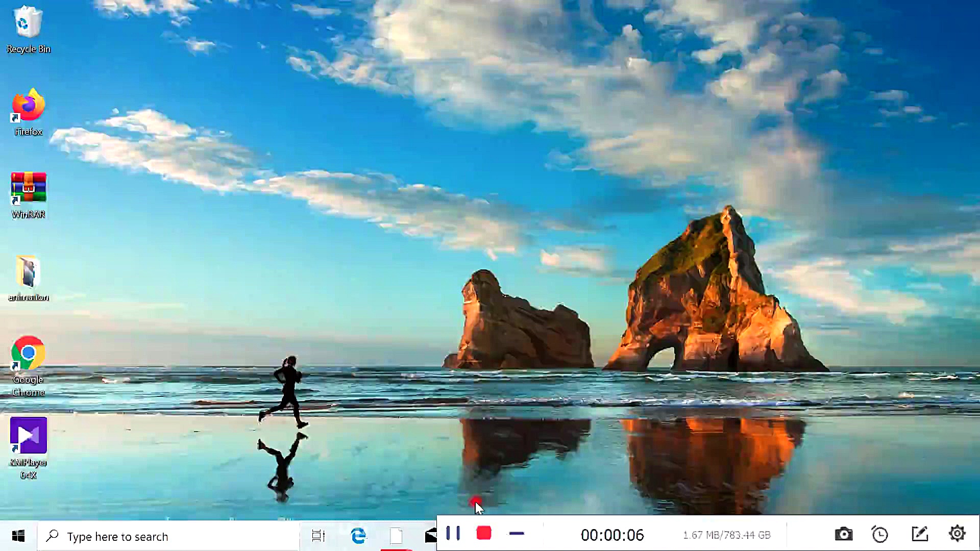The height and width of the screenshot is (551, 980).
Task: Open Task View from the taskbar
Action: coord(318,536)
